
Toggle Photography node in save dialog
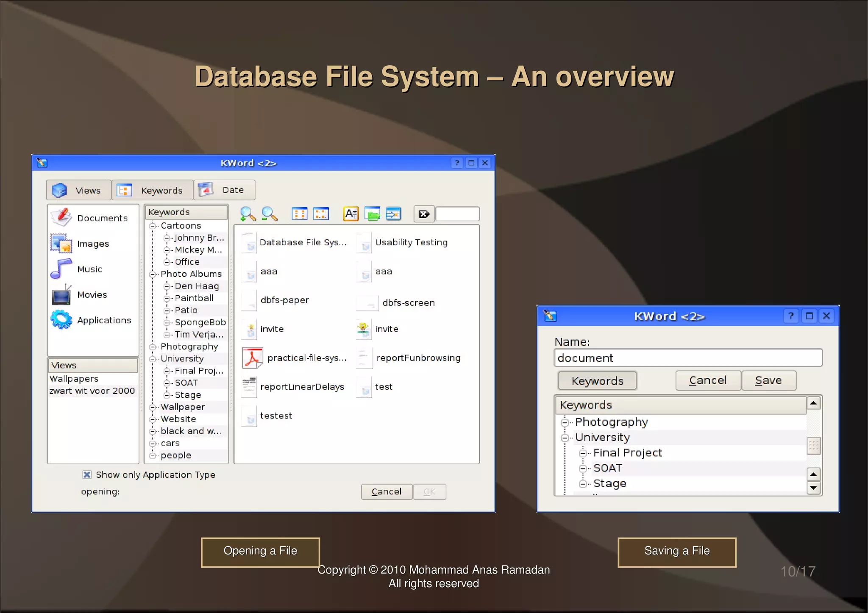point(565,422)
